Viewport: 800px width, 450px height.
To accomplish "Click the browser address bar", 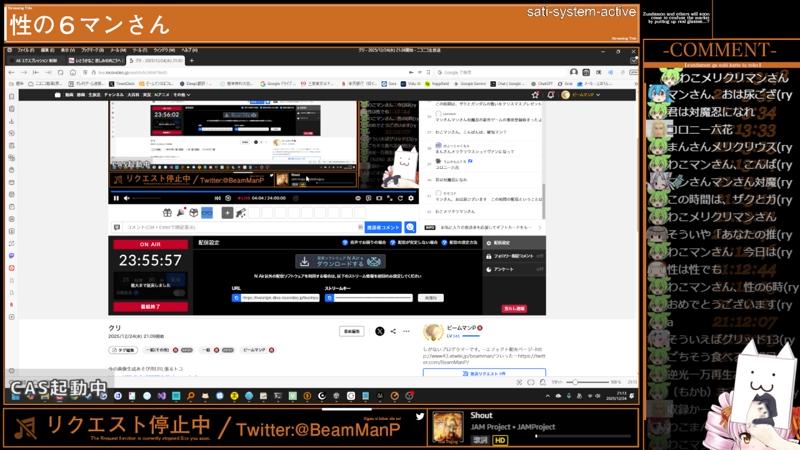I will 245,72.
